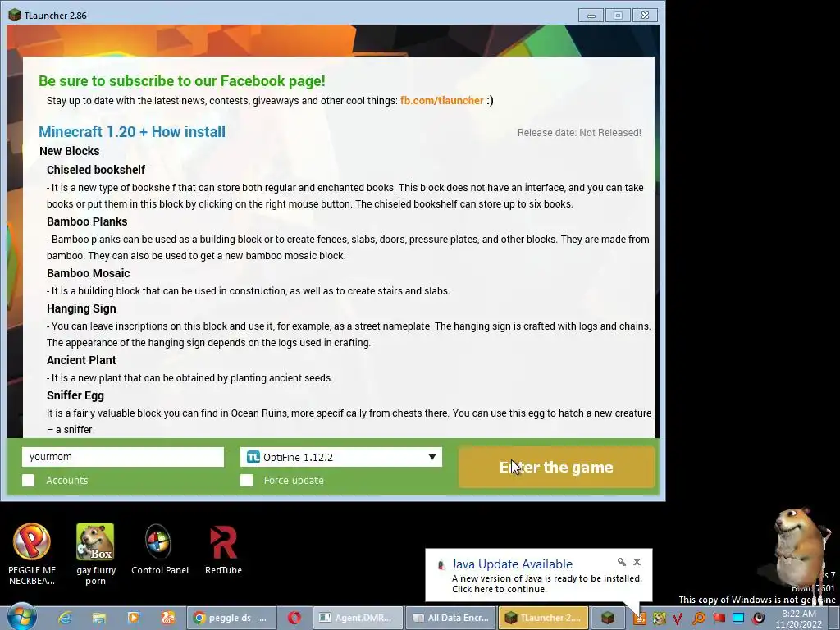The height and width of the screenshot is (630, 840).
Task: Click the Java update tray icon
Action: [640, 619]
